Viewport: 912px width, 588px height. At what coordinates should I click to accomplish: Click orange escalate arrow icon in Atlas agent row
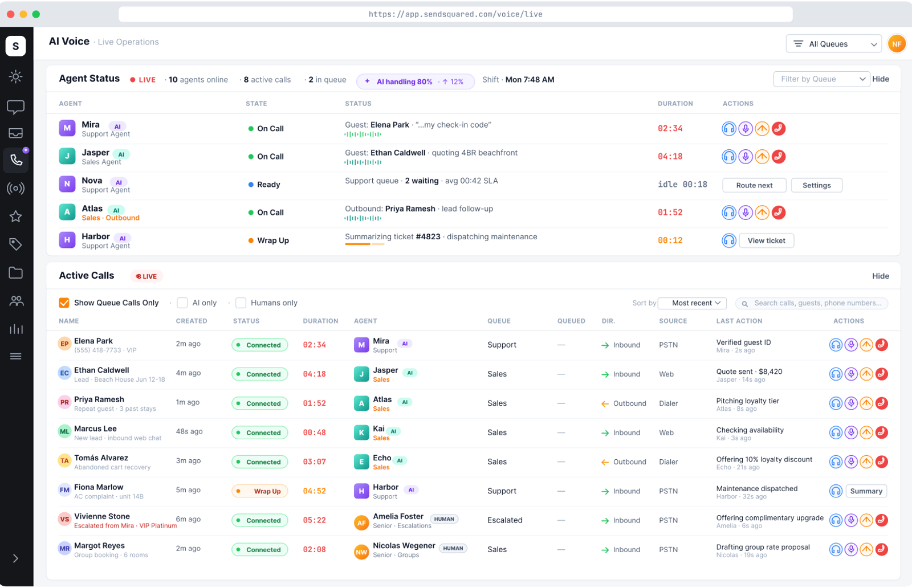[762, 213]
